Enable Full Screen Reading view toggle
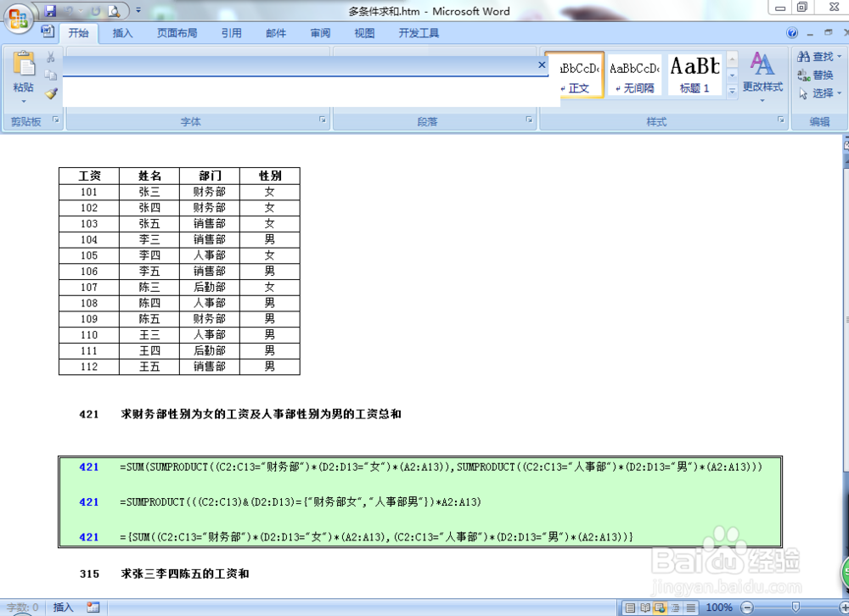 (x=645, y=608)
